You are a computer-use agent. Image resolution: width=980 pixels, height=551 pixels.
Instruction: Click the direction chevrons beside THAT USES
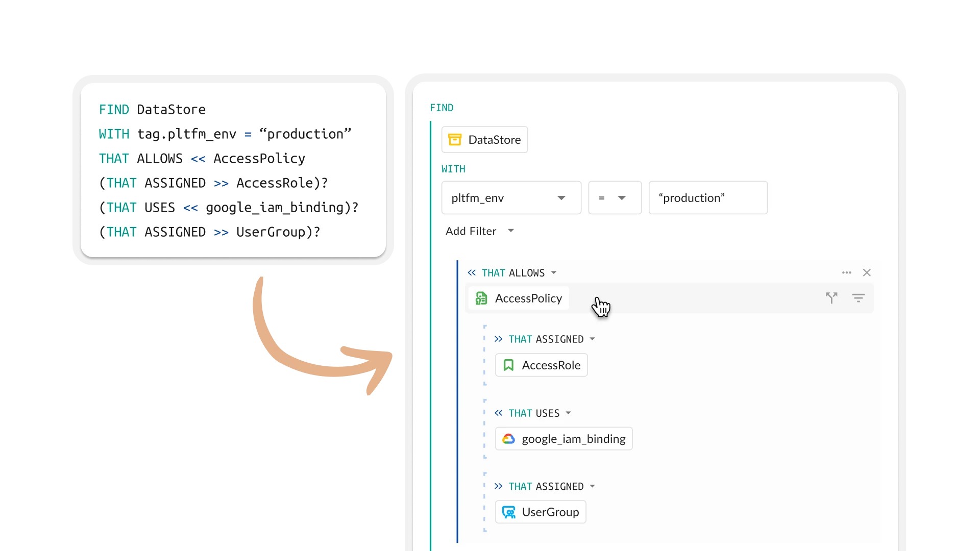tap(499, 413)
